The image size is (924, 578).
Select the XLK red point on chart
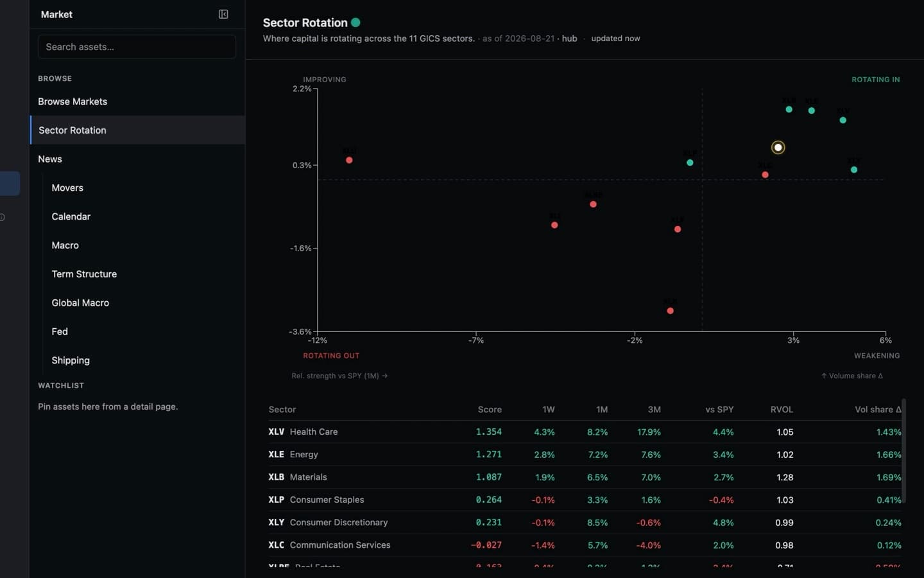pos(670,311)
